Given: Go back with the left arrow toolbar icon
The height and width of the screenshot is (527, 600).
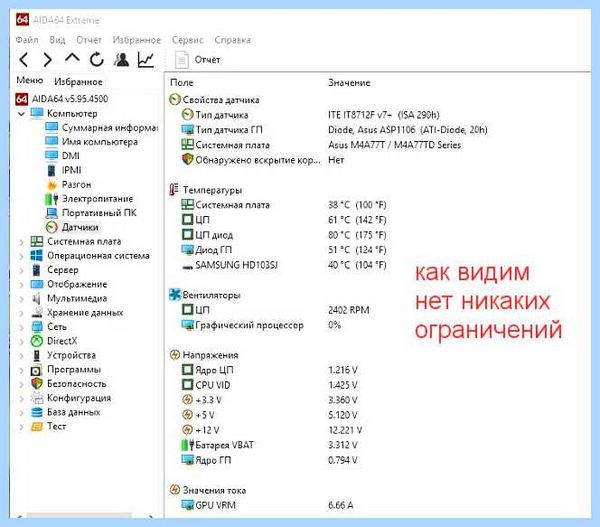Looking at the screenshot, I should point(24,60).
